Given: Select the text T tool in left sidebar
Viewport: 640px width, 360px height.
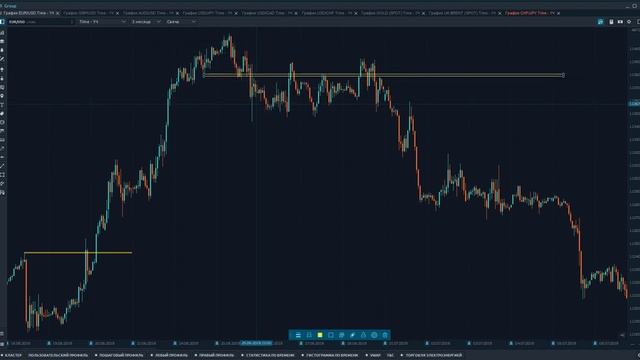Looking at the screenshot, I should [2, 105].
